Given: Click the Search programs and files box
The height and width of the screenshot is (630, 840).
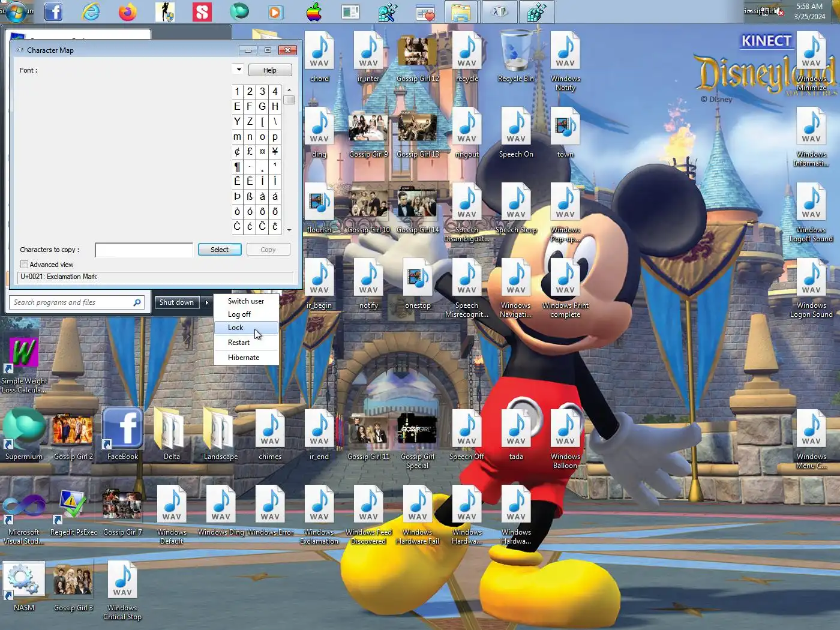Looking at the screenshot, I should tap(77, 302).
